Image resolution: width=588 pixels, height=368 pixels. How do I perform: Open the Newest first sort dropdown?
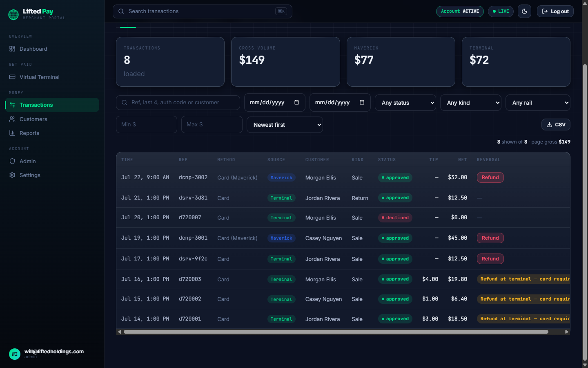point(285,125)
